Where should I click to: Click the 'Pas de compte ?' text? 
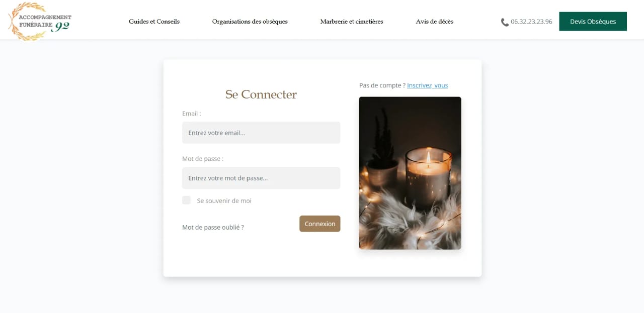tap(382, 85)
